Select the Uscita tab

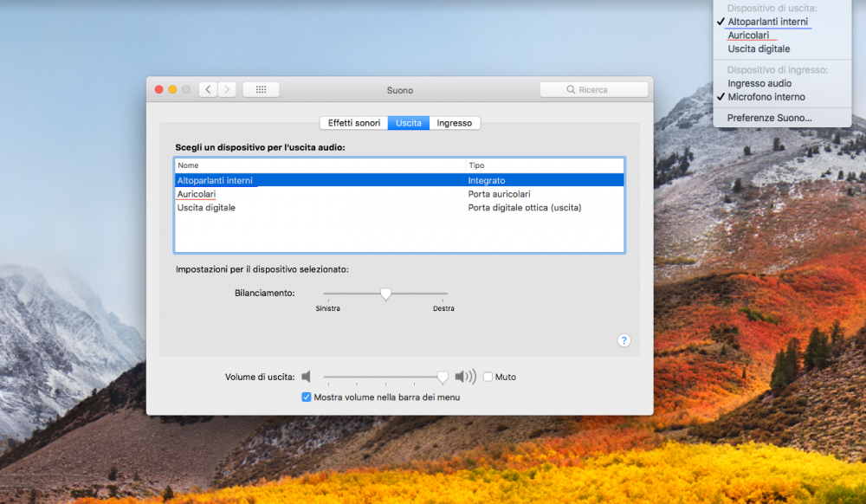point(409,123)
